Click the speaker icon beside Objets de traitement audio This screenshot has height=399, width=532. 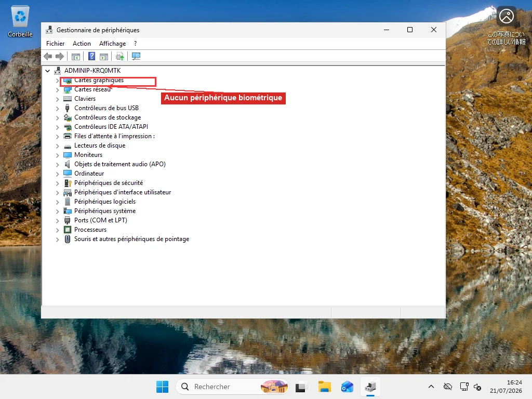point(68,164)
